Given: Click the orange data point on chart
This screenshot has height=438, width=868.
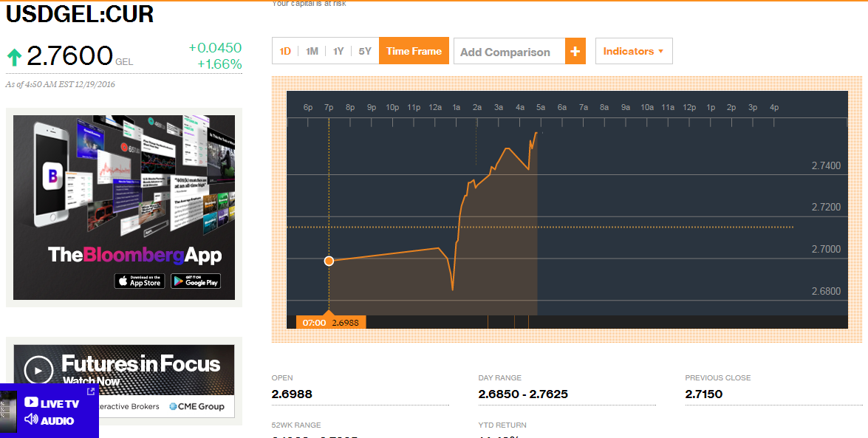Looking at the screenshot, I should click(329, 261).
